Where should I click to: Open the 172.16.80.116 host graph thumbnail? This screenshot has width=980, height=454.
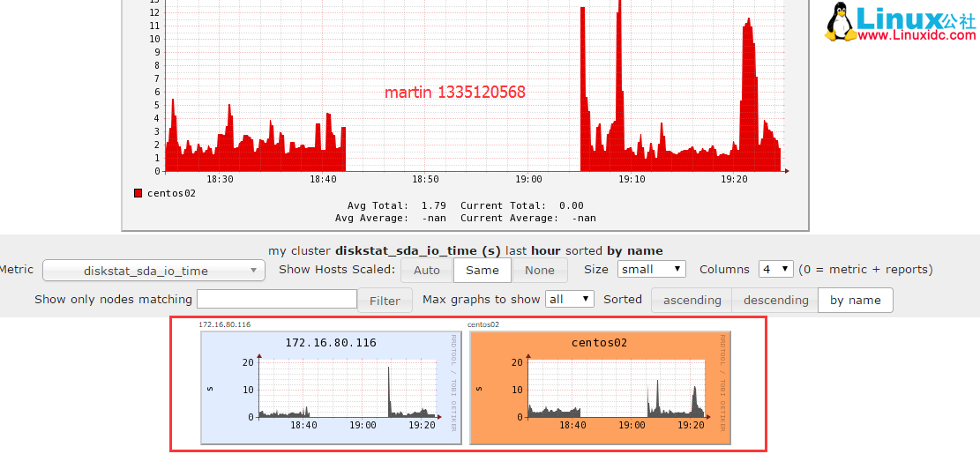331,388
